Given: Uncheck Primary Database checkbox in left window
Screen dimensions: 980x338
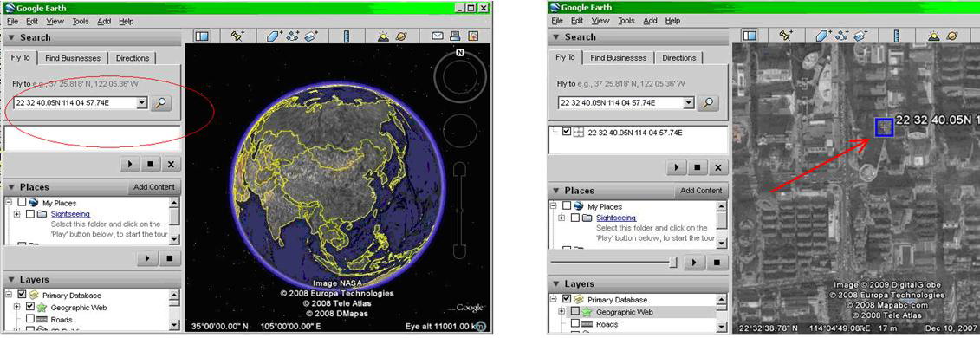Looking at the screenshot, I should coord(22,296).
